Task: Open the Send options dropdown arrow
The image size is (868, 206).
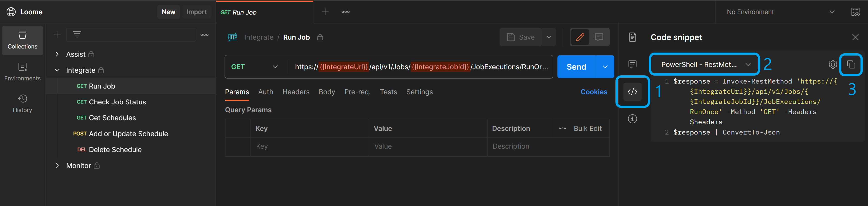Action: pos(605,67)
